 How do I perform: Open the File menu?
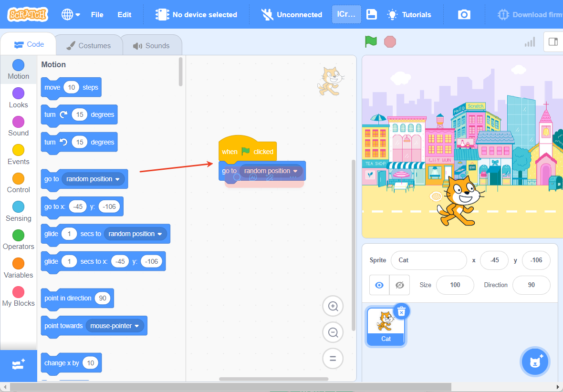[97, 15]
